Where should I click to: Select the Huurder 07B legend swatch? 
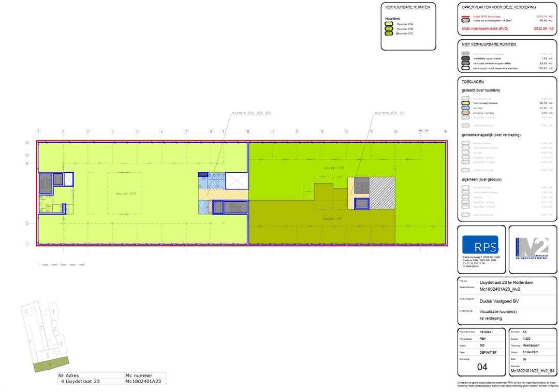pos(388,29)
